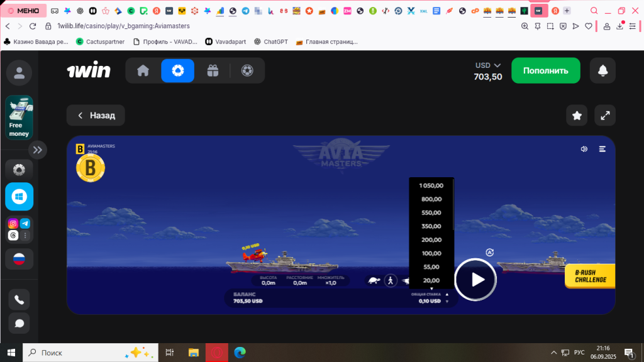The width and height of the screenshot is (644, 362).
Task: Select 100,00 bet amount
Action: 431,253
